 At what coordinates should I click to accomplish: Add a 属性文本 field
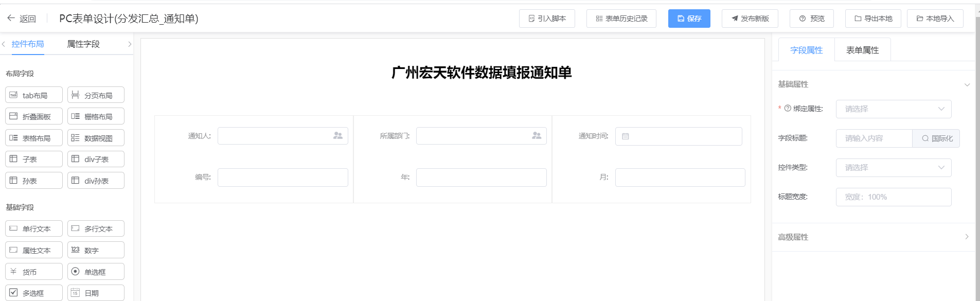34,250
